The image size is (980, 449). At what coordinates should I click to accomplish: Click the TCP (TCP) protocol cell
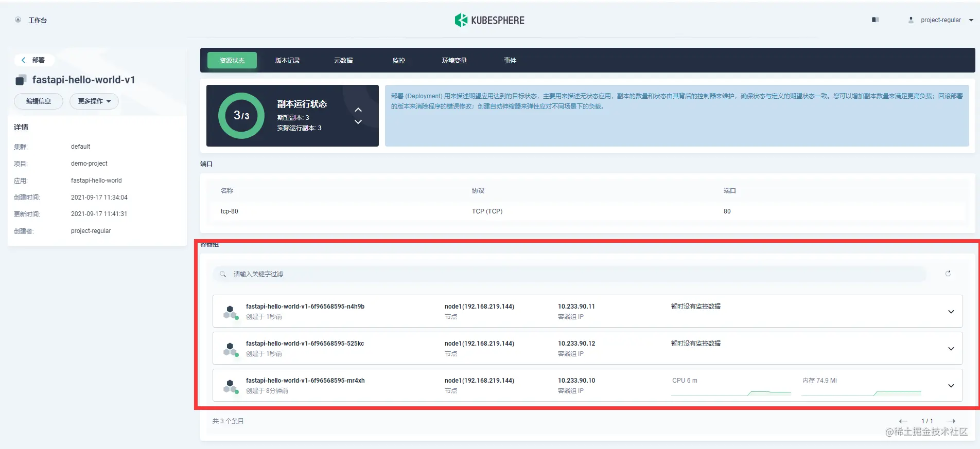(x=487, y=211)
